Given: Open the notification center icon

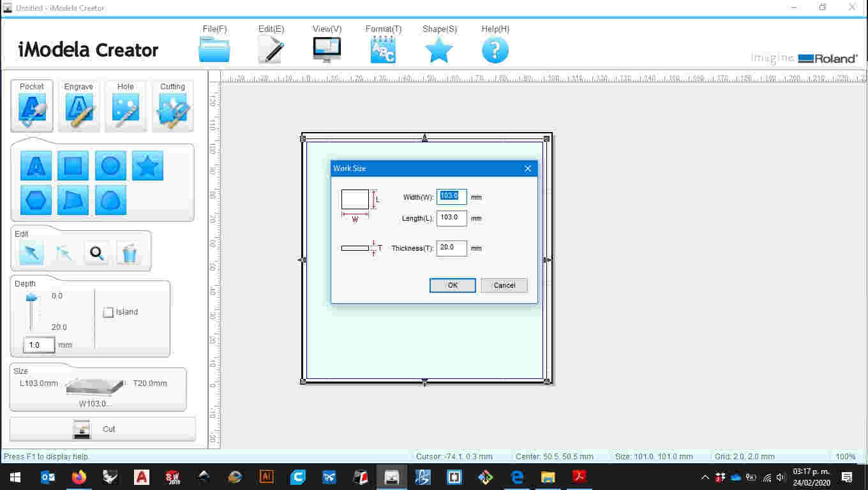Looking at the screenshot, I should coord(848,477).
